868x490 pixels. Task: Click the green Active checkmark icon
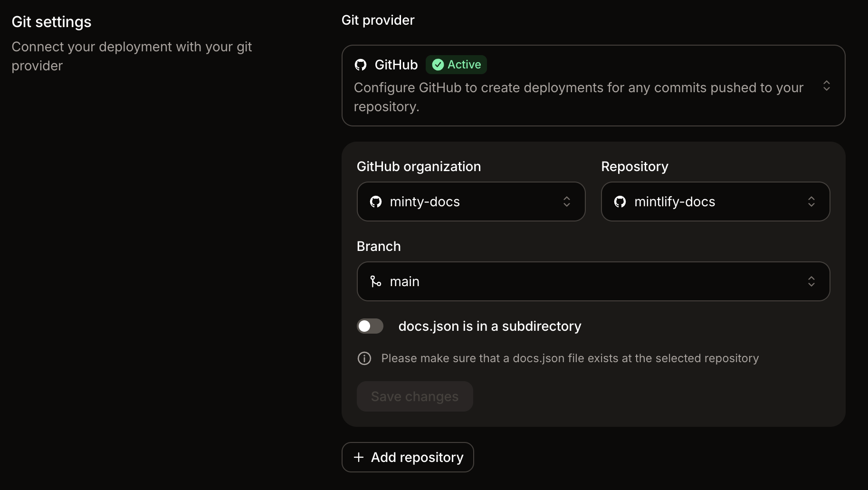click(438, 65)
